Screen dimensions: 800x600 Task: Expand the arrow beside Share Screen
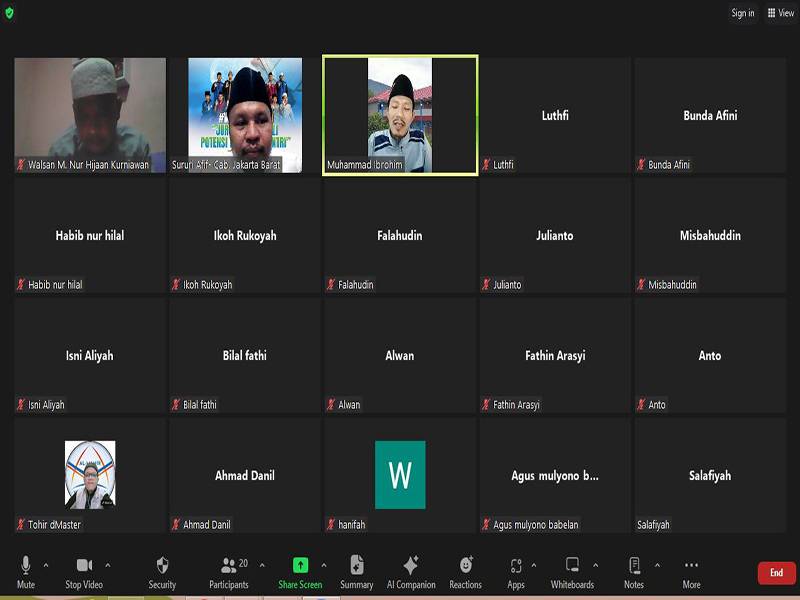point(324,565)
